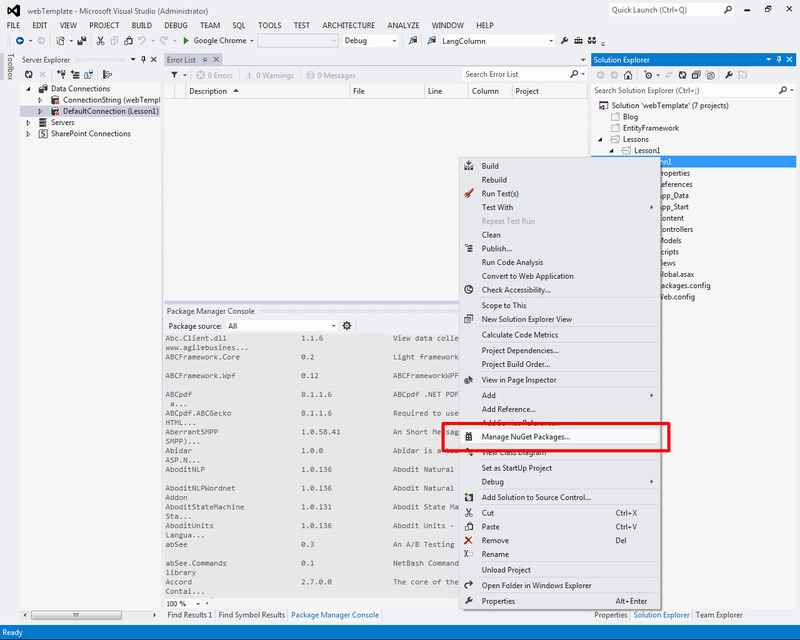Click the Visual Studio logo icon
The width and height of the screenshot is (800, 640).
(14, 11)
